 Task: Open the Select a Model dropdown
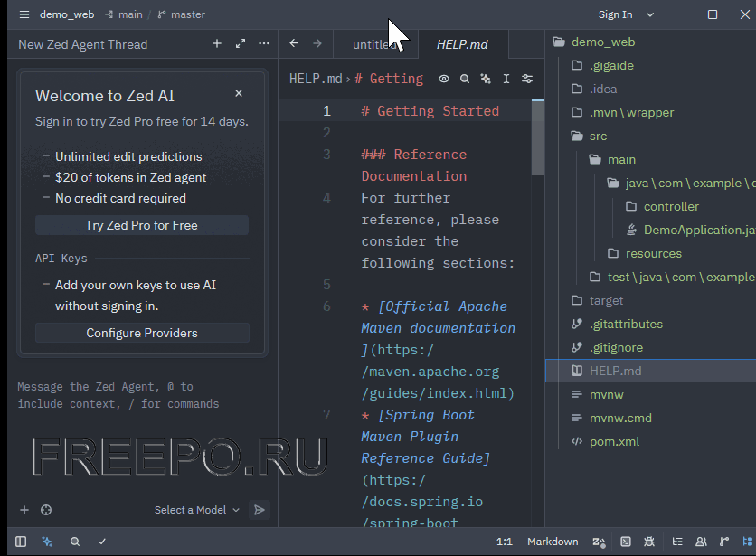pyautogui.click(x=197, y=510)
